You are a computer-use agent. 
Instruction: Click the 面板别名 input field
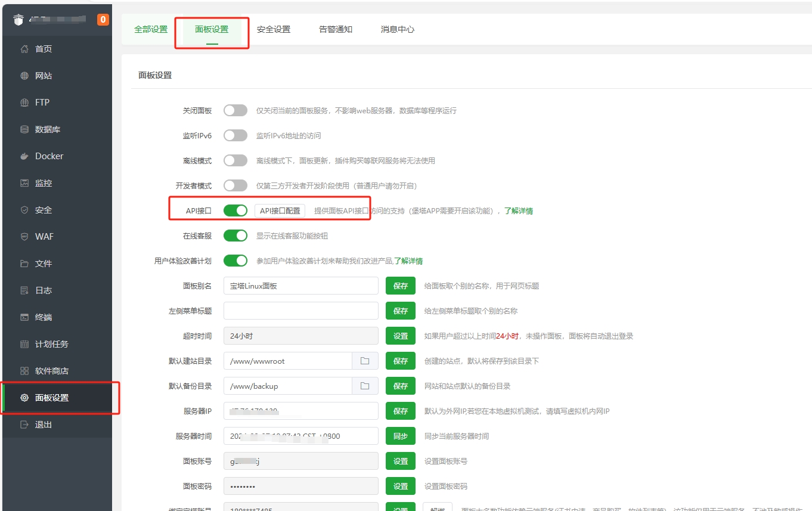tap(301, 286)
